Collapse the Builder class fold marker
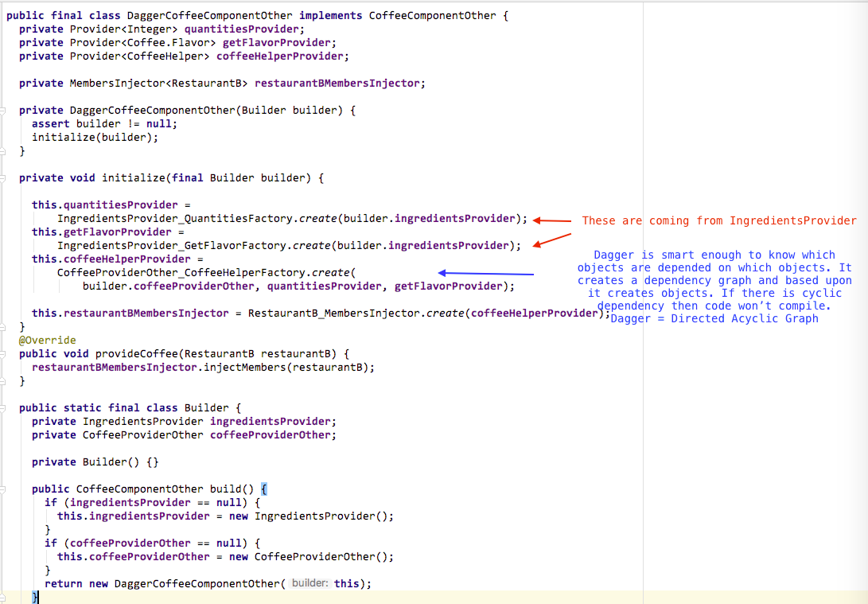The image size is (868, 604). coord(4,407)
